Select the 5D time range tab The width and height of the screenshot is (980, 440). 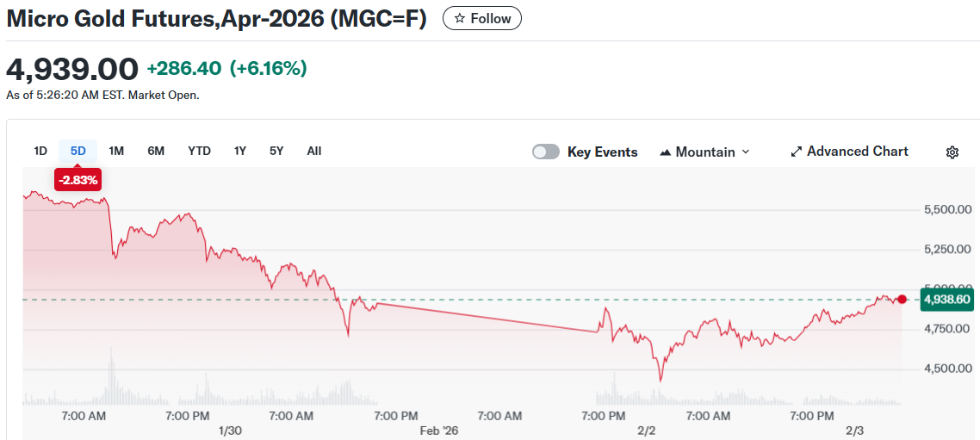pyautogui.click(x=78, y=151)
